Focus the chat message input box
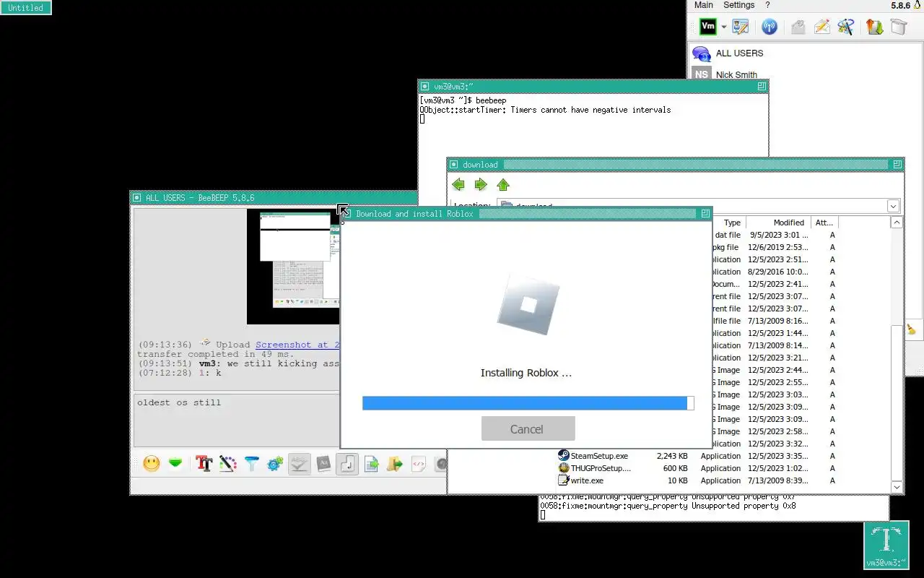The height and width of the screenshot is (578, 924). click(x=237, y=420)
